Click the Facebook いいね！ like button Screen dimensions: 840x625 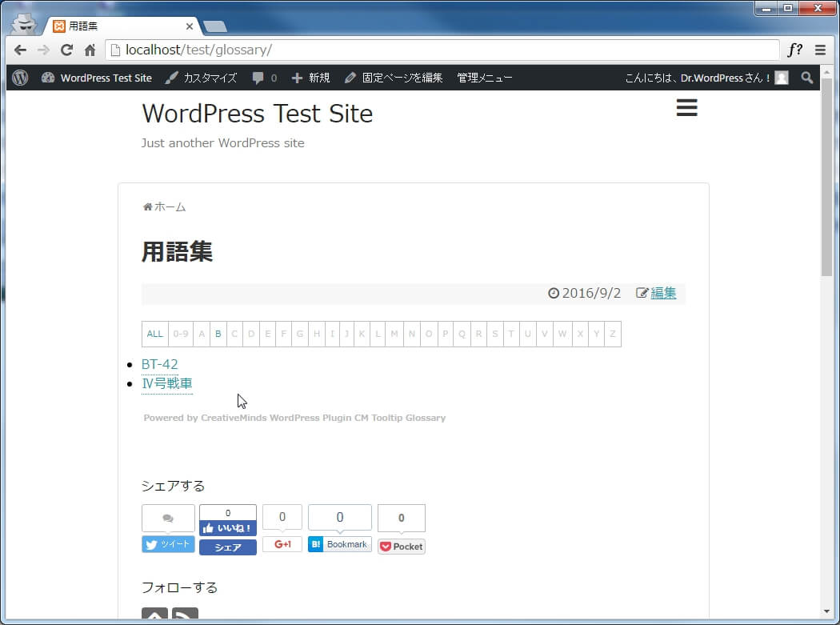(x=227, y=528)
